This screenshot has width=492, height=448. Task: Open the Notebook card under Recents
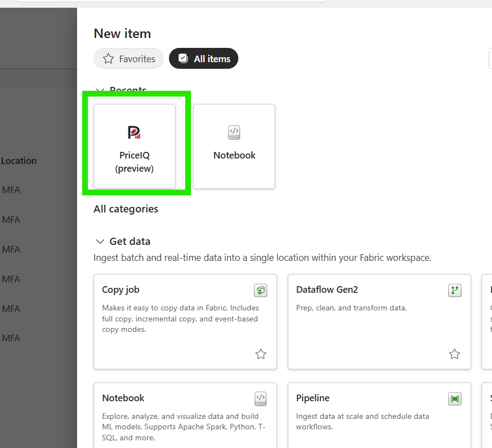click(x=234, y=146)
